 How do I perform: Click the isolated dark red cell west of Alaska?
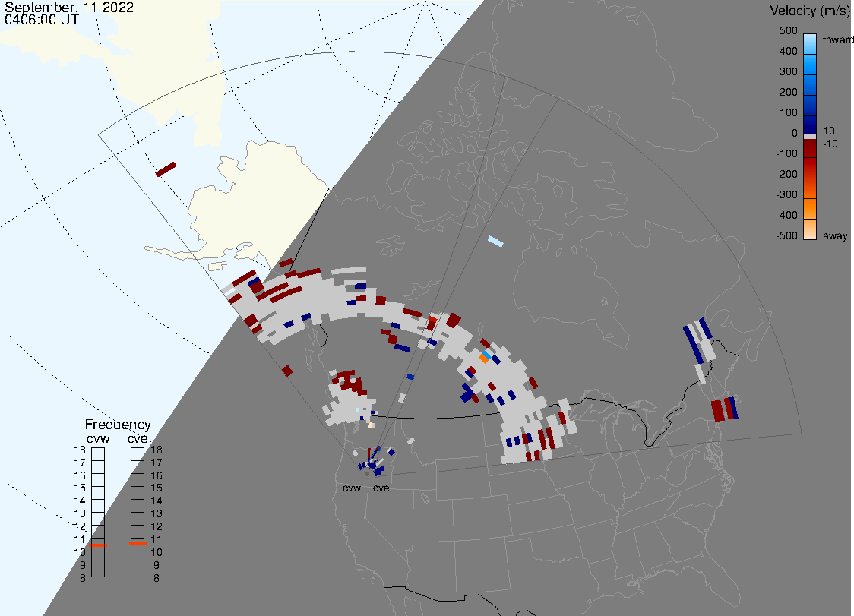click(x=166, y=169)
